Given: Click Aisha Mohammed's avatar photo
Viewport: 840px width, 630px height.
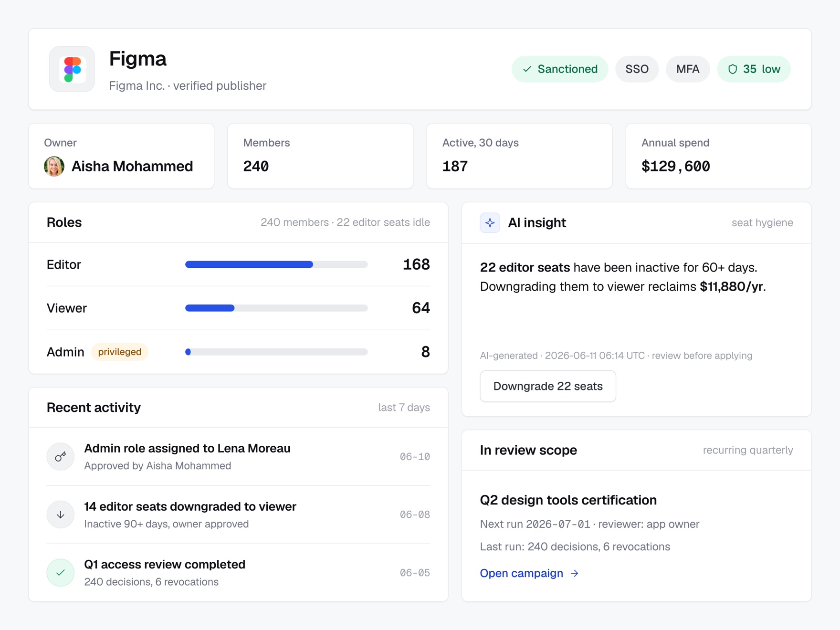Looking at the screenshot, I should [x=54, y=167].
